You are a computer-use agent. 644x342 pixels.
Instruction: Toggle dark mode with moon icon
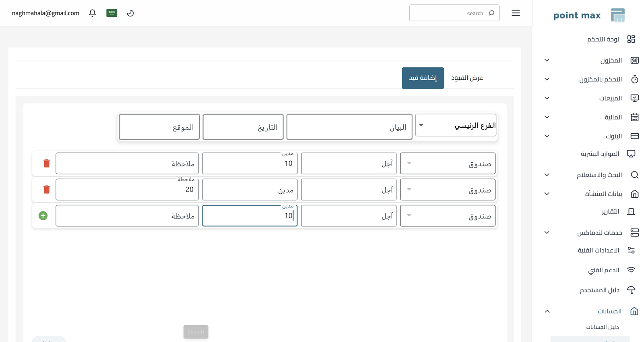[x=130, y=13]
